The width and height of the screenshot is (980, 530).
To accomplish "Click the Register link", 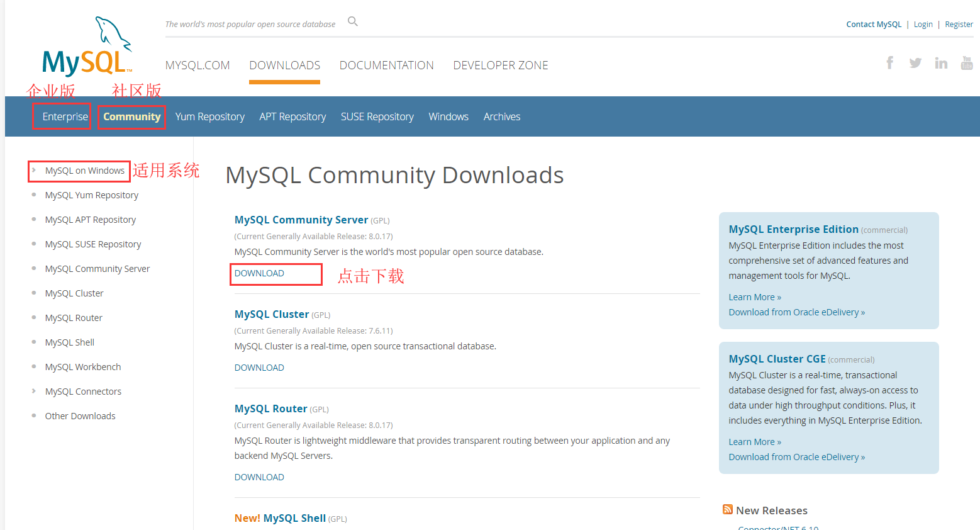I will point(959,24).
